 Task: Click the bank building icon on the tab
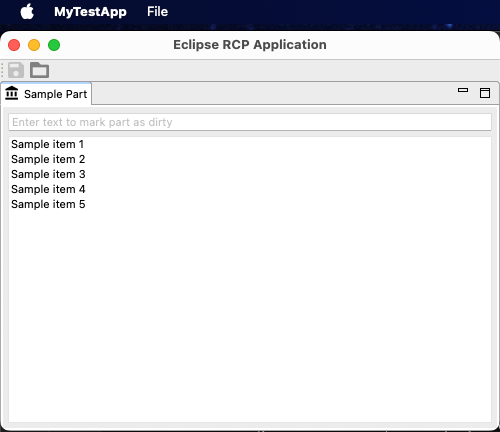(12, 93)
